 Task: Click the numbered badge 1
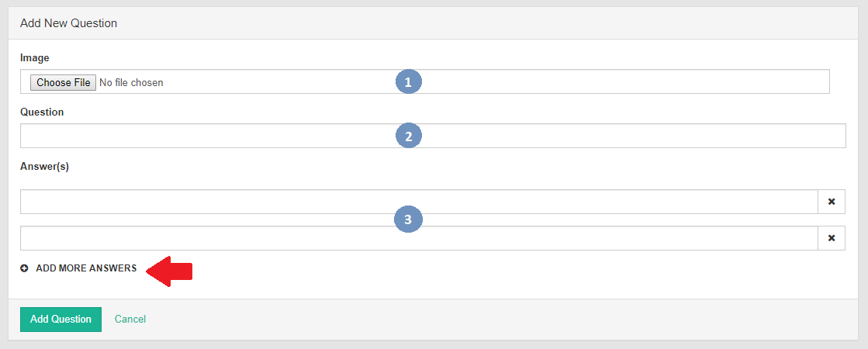[408, 81]
